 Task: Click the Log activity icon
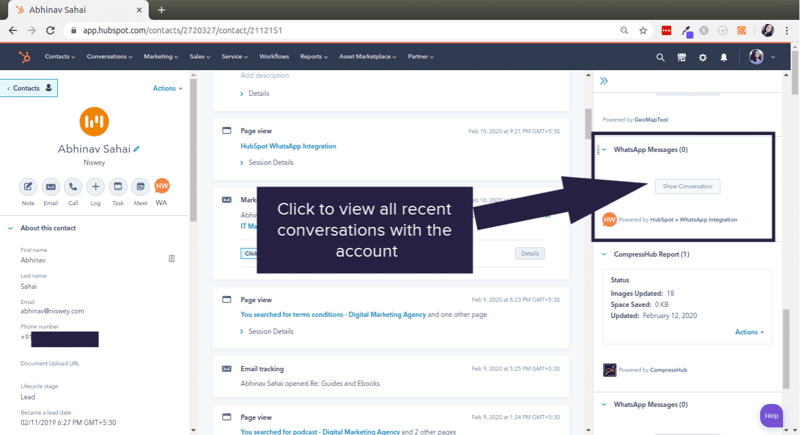click(95, 187)
